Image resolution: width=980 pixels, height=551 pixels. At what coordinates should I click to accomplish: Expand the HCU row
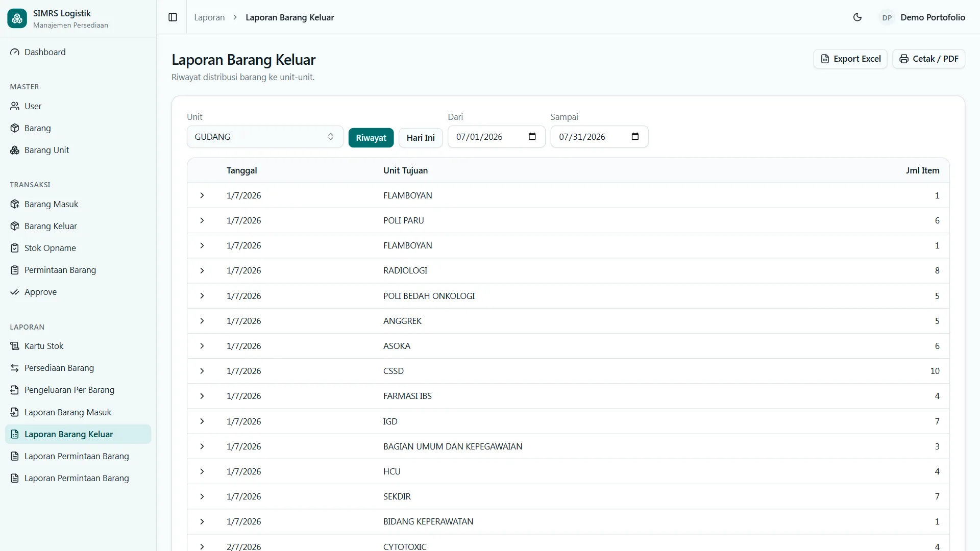click(202, 471)
